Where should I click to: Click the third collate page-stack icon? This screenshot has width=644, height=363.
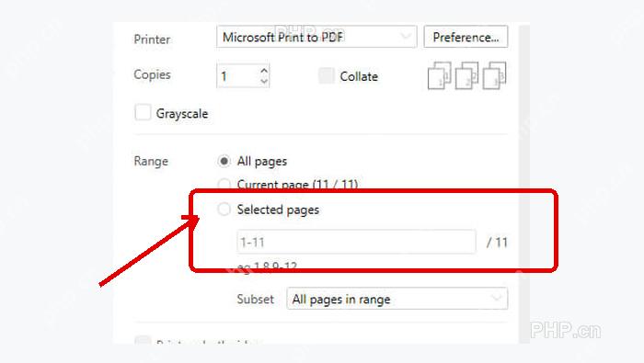point(494,75)
